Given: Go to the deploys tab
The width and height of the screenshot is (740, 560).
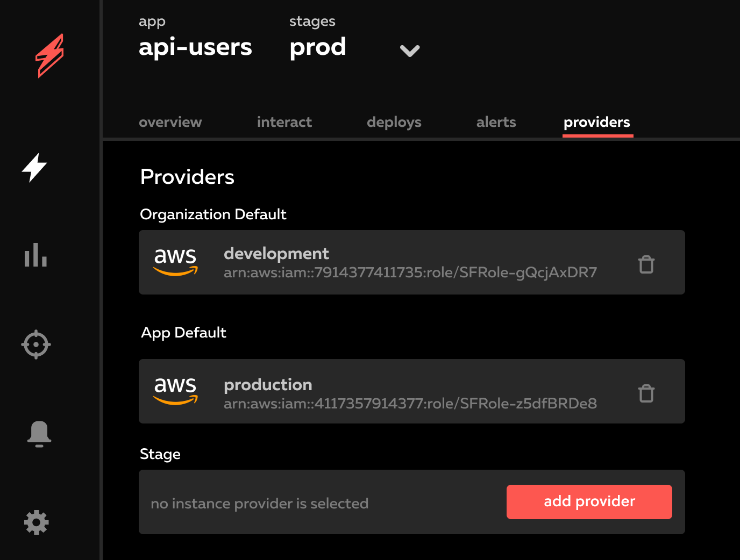Looking at the screenshot, I should [394, 122].
